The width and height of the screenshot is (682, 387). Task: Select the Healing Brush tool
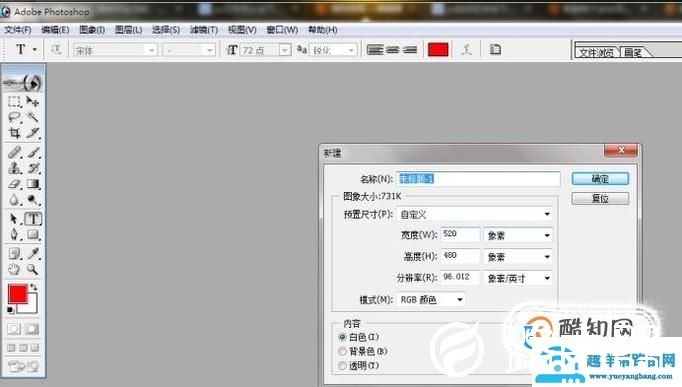14,152
